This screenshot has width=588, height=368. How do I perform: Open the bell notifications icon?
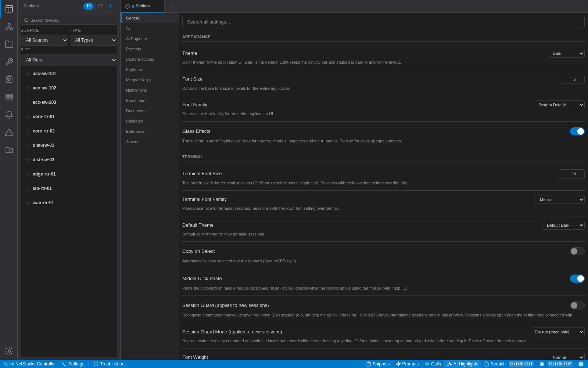[9, 115]
